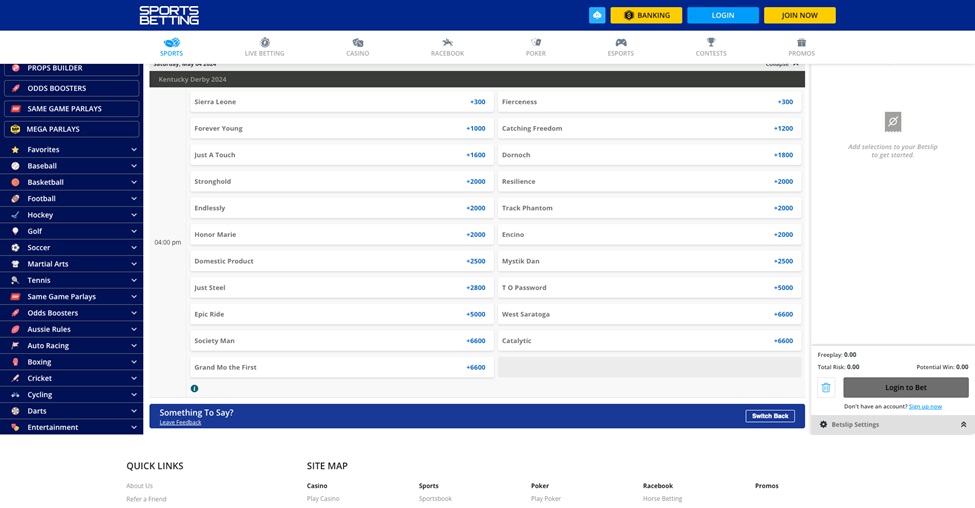Viewport: 975px width, 508px height.
Task: Switch to the Live Betting tab
Action: tap(265, 47)
